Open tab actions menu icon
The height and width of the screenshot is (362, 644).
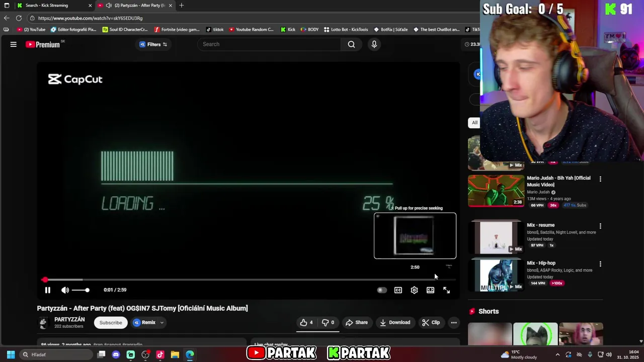click(x=7, y=6)
